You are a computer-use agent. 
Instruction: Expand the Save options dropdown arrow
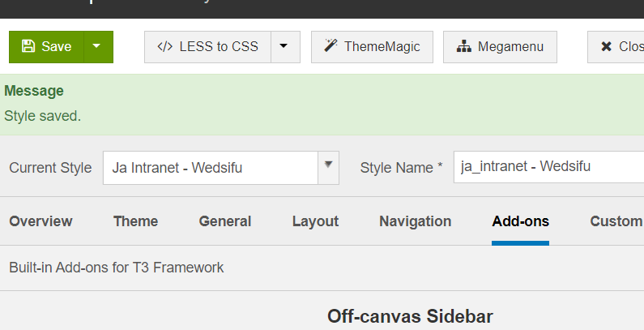click(x=97, y=46)
